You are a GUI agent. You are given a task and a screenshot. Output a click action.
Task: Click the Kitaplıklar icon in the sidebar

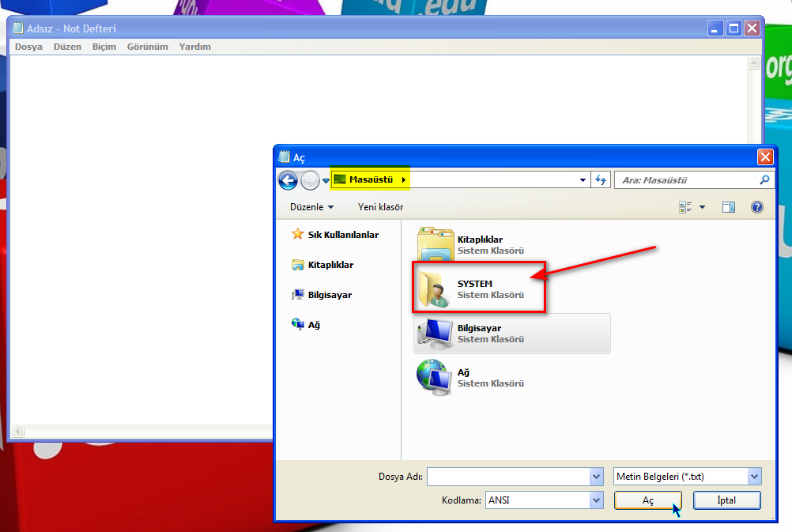(x=297, y=265)
